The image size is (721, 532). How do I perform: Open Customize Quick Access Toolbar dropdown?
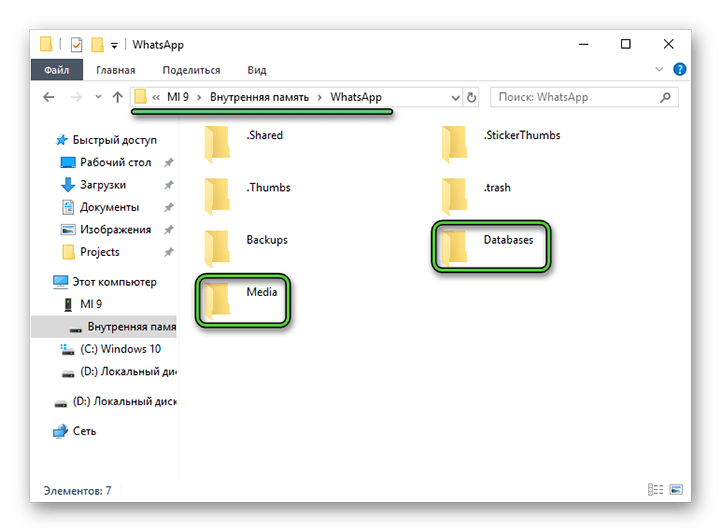(x=114, y=45)
